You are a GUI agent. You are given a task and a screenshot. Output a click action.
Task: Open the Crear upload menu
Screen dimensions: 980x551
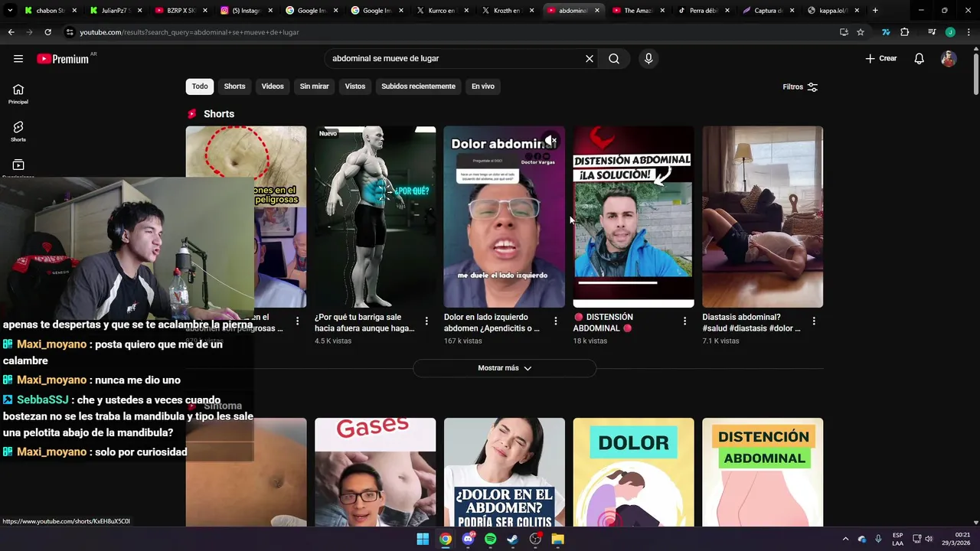[880, 58]
